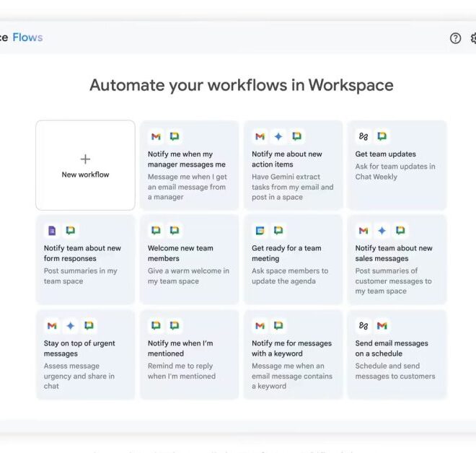476x453 pixels.
Task: Click 'Notify team about new sales messages' title
Action: (x=394, y=253)
